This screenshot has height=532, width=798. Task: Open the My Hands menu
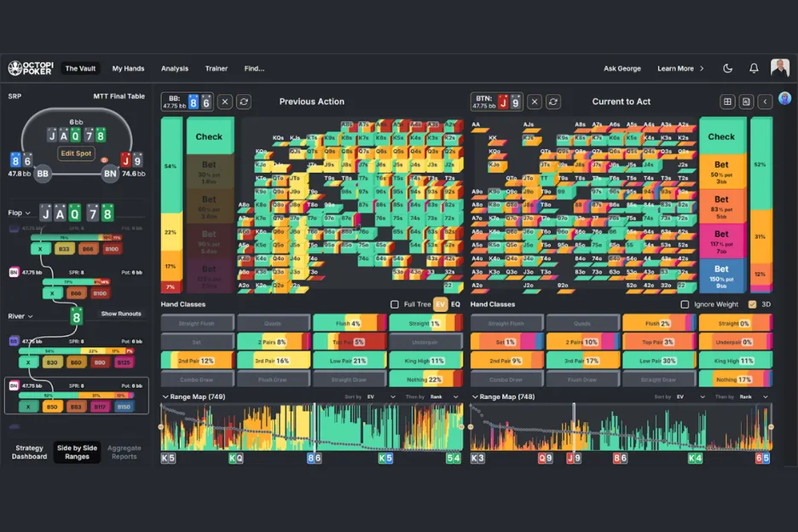(128, 68)
